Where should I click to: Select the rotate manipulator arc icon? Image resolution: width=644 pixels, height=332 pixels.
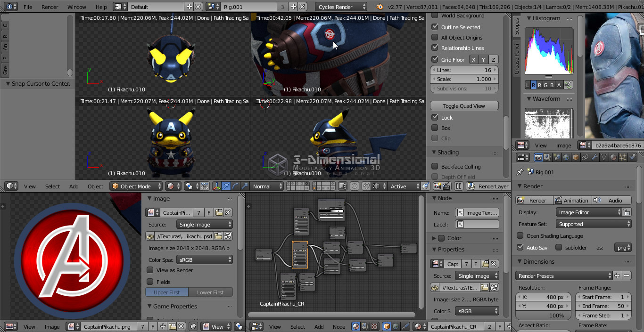point(235,186)
